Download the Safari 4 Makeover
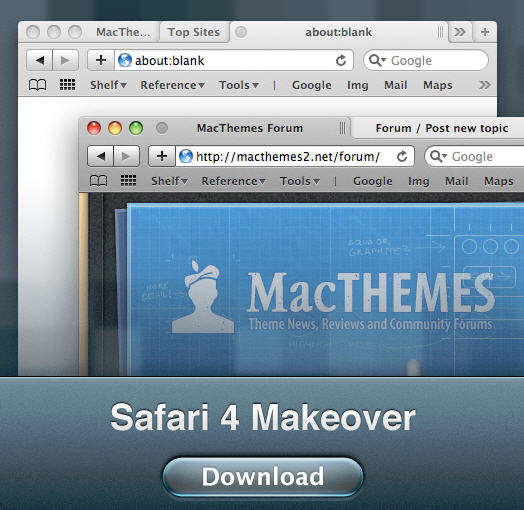Screen dimensions: 524x510 pos(263,476)
